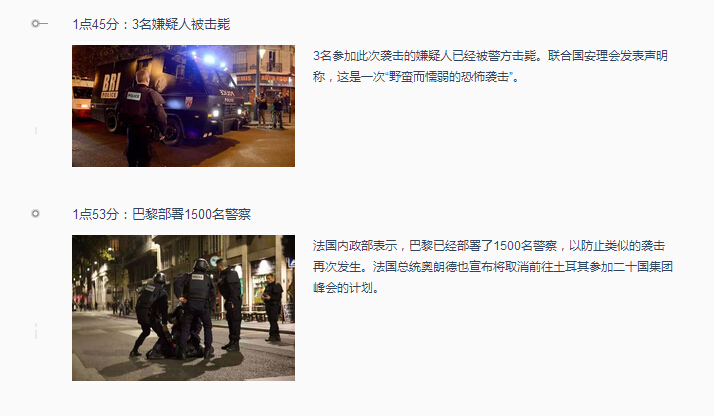Click the small timeline tick left of the van photo

[36, 131]
